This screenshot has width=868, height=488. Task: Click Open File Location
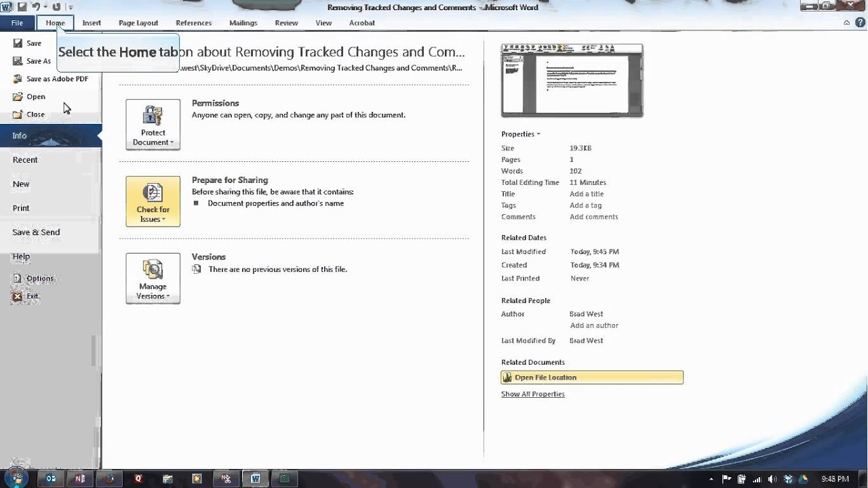point(592,378)
